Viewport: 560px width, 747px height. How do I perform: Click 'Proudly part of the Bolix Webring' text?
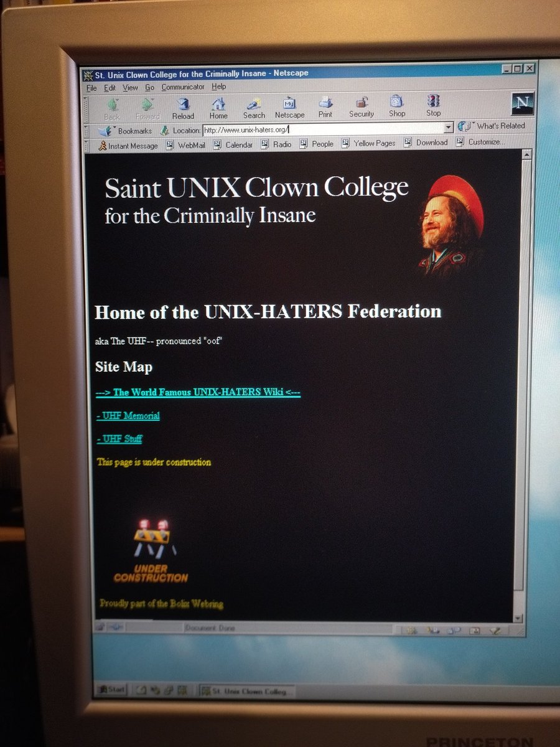tap(161, 604)
